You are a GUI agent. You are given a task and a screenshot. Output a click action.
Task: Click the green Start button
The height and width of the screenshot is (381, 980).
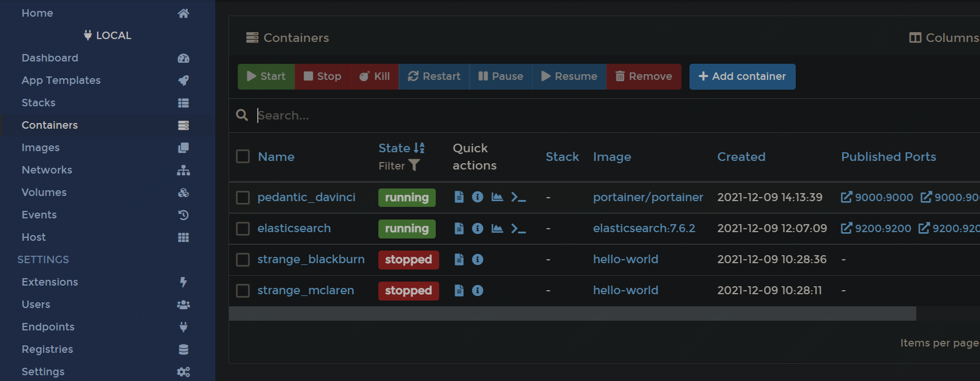pyautogui.click(x=266, y=76)
